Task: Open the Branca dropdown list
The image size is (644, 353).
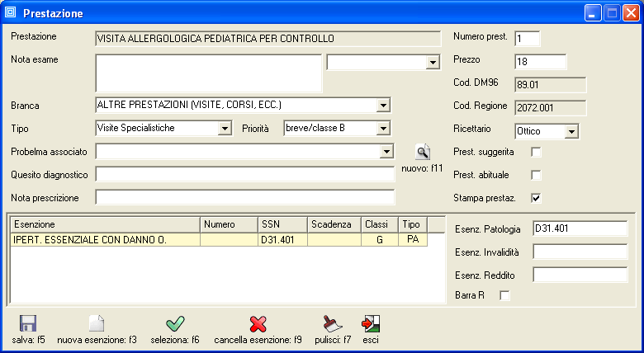Action: pyautogui.click(x=383, y=106)
